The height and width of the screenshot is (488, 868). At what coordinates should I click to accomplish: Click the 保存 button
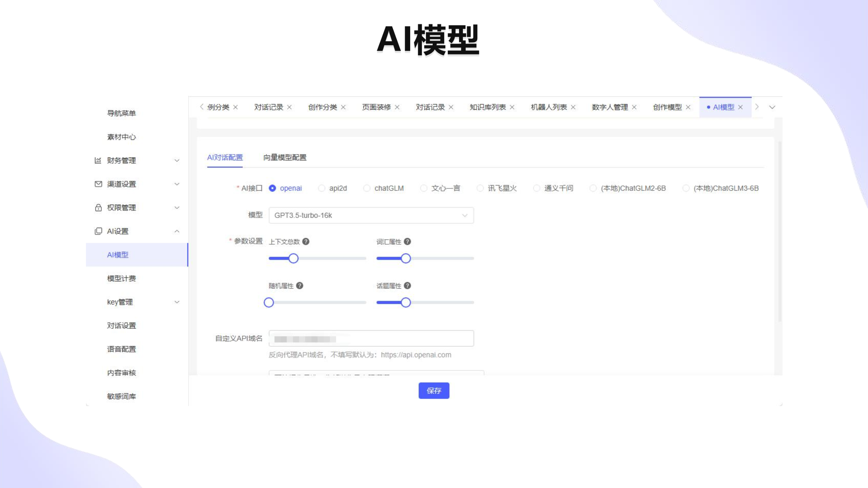[x=434, y=390]
